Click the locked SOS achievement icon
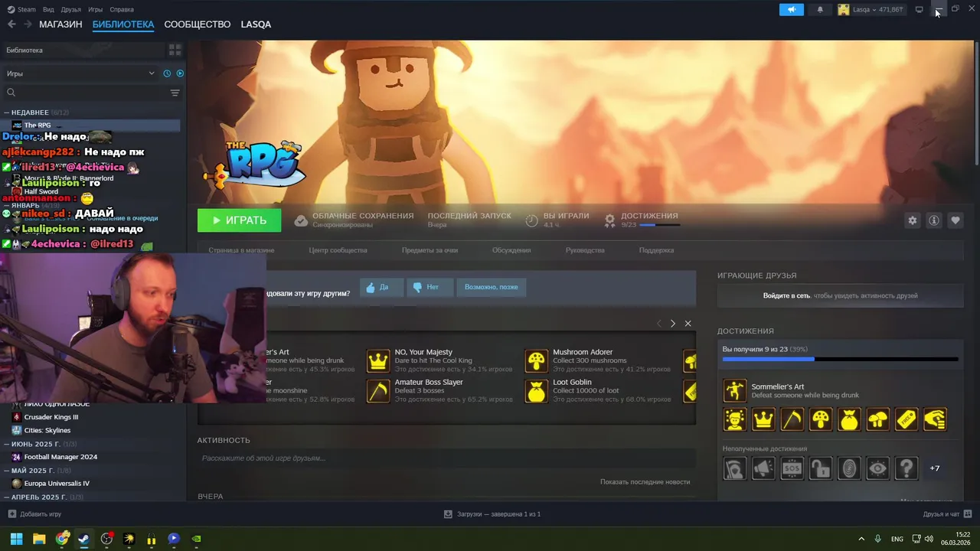Viewport: 980px width, 551px height. (792, 468)
